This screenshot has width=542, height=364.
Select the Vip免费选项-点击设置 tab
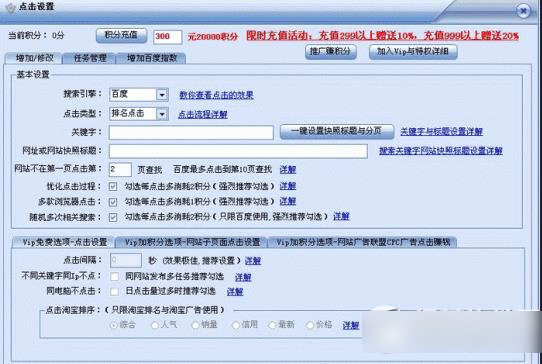pos(64,242)
